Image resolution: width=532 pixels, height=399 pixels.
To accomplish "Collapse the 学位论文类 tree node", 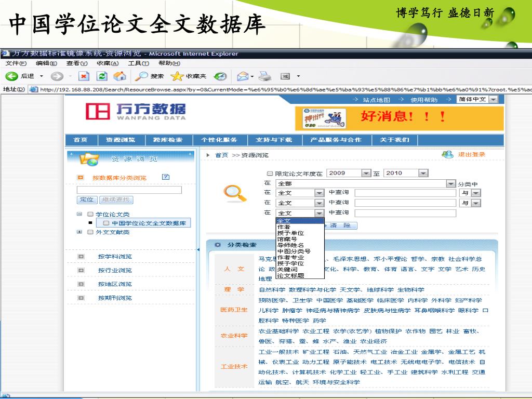I will pos(79,214).
